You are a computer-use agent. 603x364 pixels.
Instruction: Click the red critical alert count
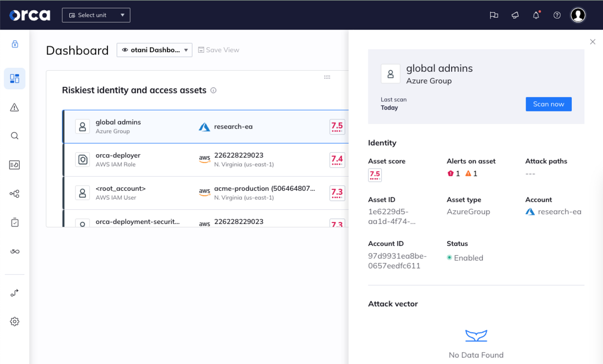453,174
